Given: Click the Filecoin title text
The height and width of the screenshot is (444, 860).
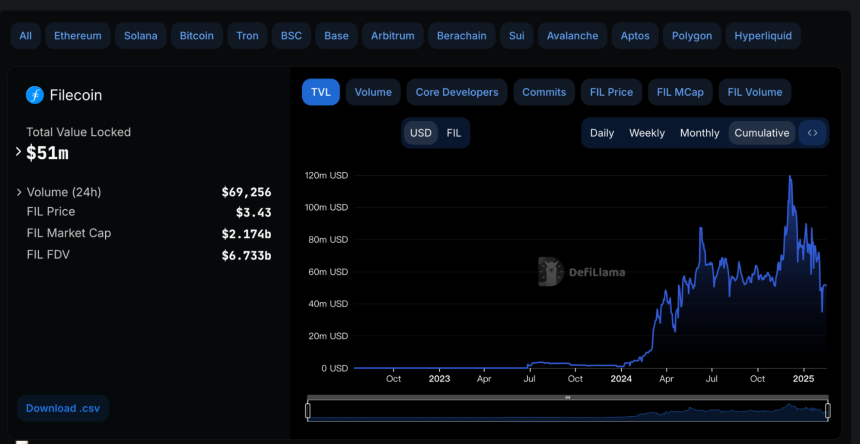Looking at the screenshot, I should click(x=76, y=95).
